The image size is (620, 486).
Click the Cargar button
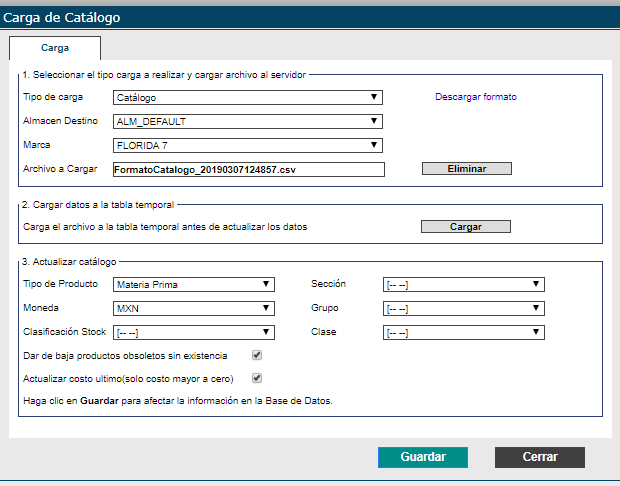click(465, 227)
